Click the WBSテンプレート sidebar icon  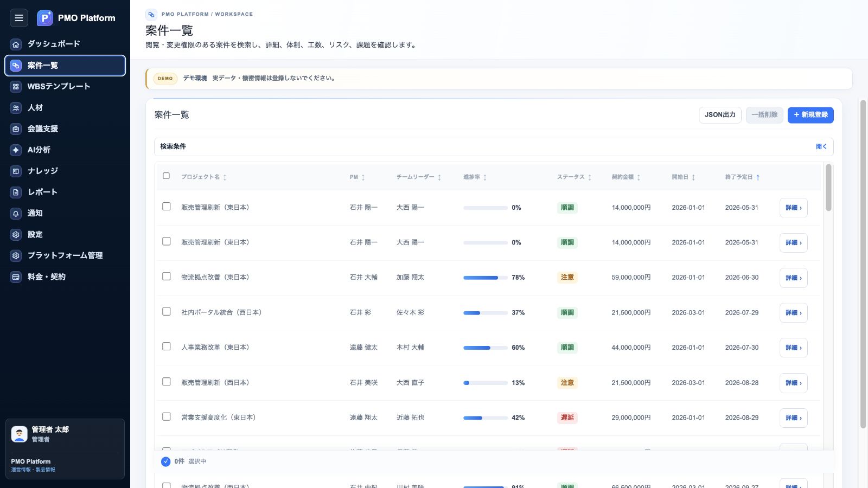pyautogui.click(x=16, y=87)
